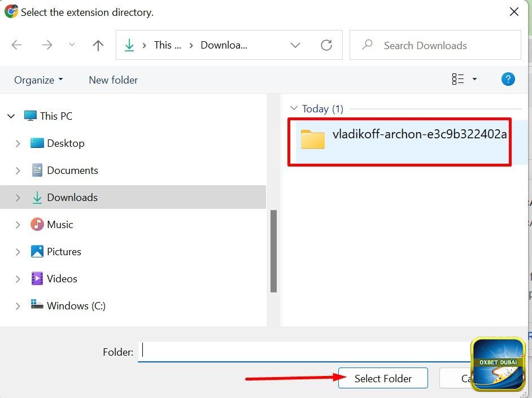Select the vladikoff-archon folder icon
Viewport: 532px width, 398px height.
point(313,139)
